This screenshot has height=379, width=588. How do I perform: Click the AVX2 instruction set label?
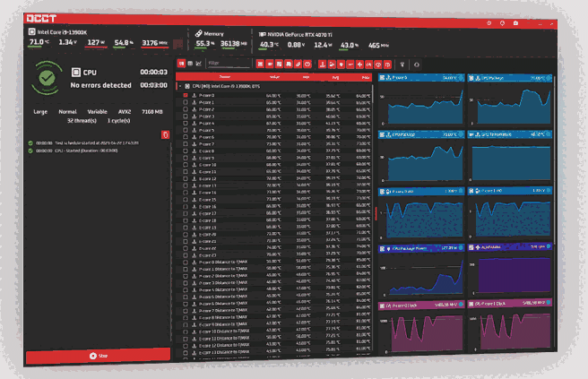(125, 111)
